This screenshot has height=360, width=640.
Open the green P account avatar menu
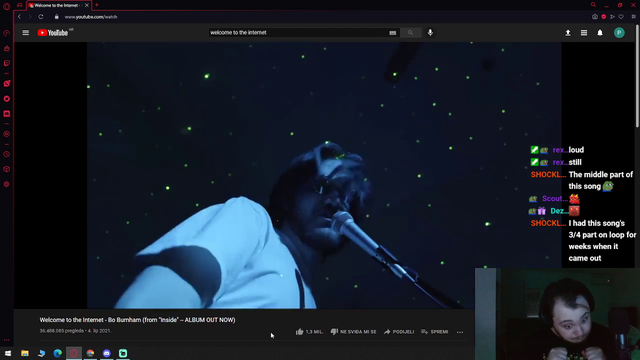tap(619, 33)
